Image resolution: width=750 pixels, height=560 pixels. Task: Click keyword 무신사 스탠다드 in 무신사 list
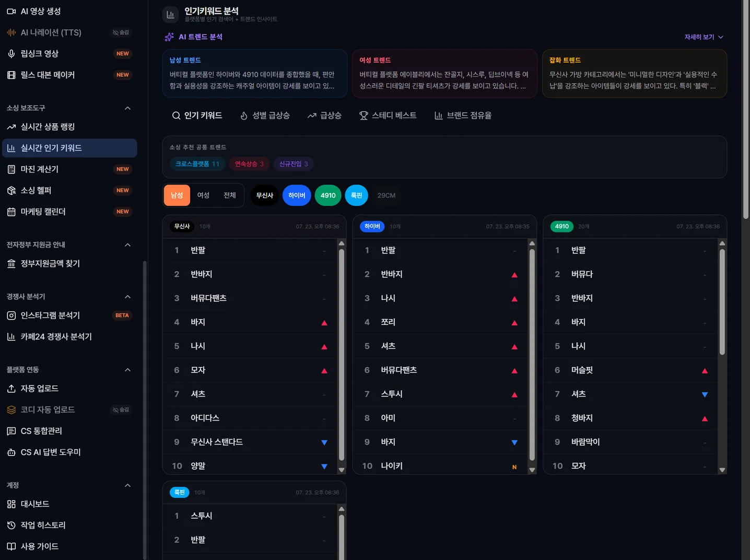(x=217, y=442)
